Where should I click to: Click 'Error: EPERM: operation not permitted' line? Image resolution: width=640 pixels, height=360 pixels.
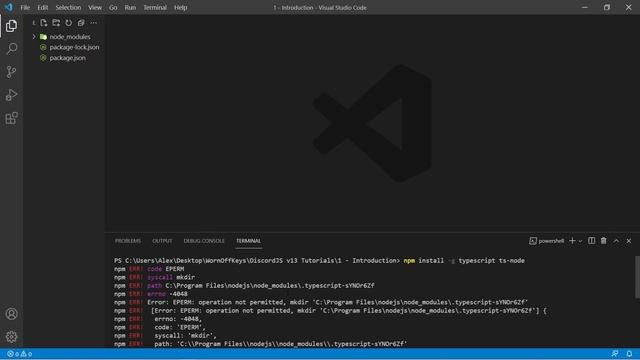321,302
